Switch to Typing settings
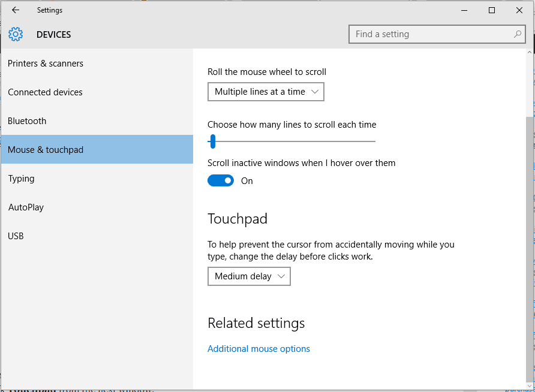This screenshot has width=535, height=392. [21, 179]
